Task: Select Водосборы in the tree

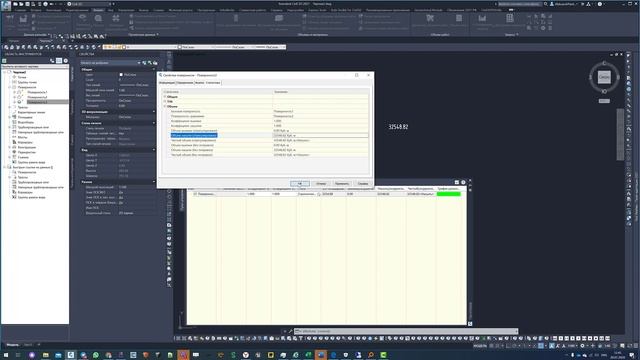Action: point(26,122)
